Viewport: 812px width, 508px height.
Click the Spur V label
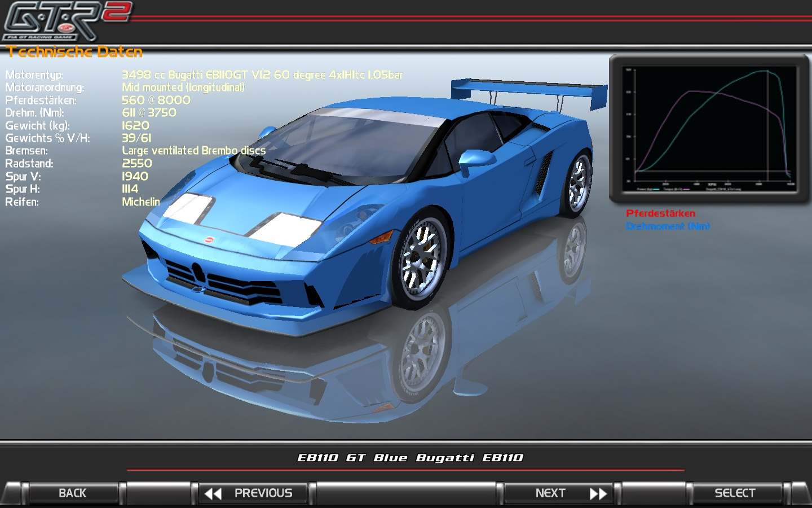pyautogui.click(x=23, y=176)
